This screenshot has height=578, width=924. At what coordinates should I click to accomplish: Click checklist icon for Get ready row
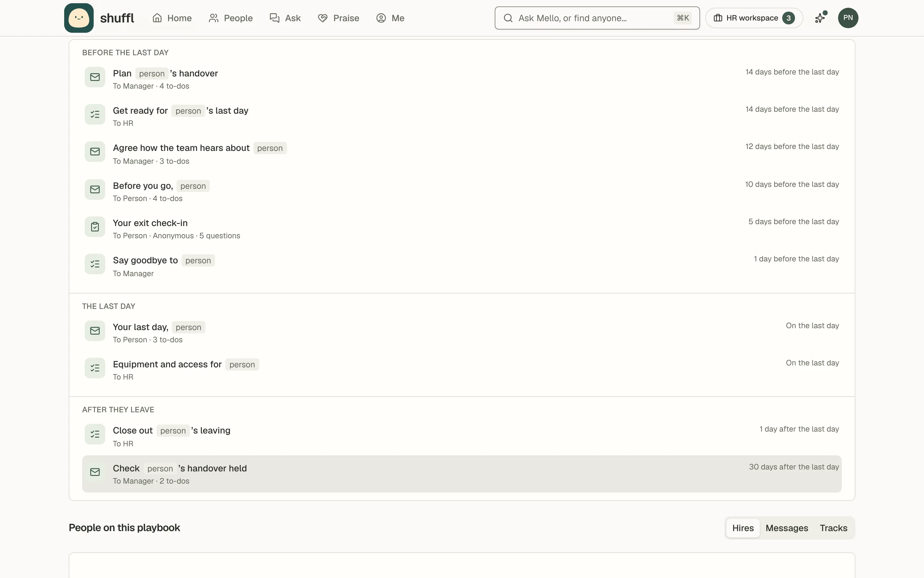(x=95, y=114)
